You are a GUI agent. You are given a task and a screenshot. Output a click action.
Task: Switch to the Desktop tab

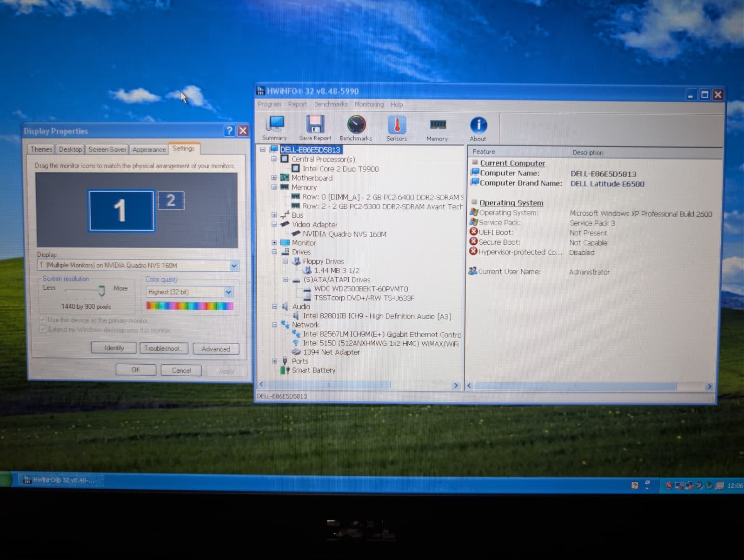[70, 149]
